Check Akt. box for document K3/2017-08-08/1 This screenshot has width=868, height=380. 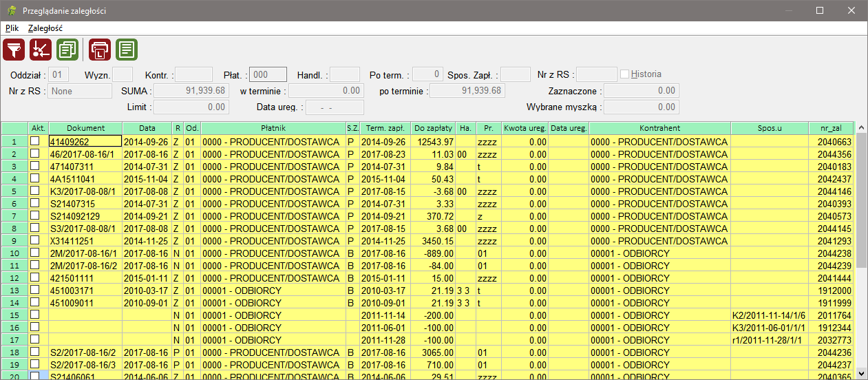point(35,191)
